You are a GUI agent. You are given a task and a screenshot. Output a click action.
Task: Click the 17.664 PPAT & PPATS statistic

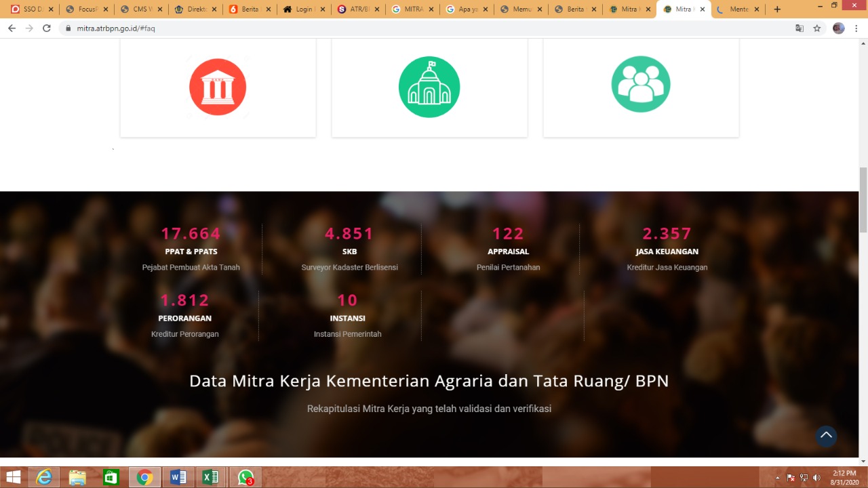pyautogui.click(x=191, y=234)
